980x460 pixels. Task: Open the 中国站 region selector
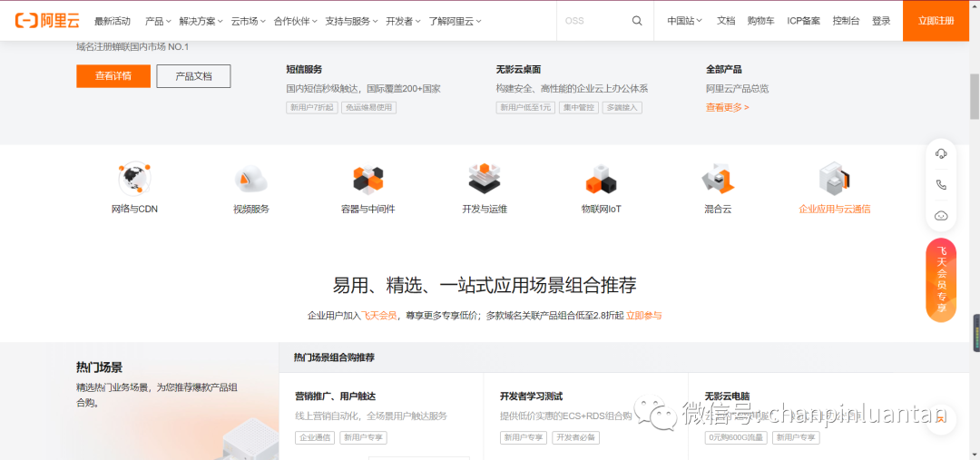point(684,21)
